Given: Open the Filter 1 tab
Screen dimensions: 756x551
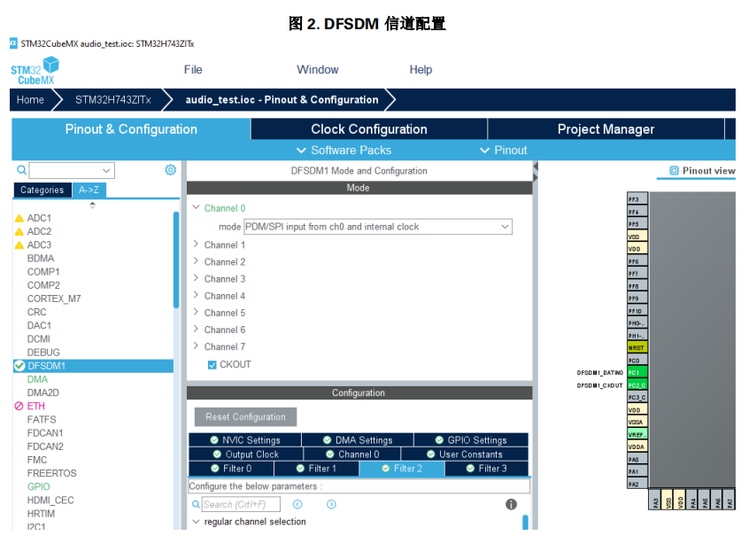Looking at the screenshot, I should 316,469.
